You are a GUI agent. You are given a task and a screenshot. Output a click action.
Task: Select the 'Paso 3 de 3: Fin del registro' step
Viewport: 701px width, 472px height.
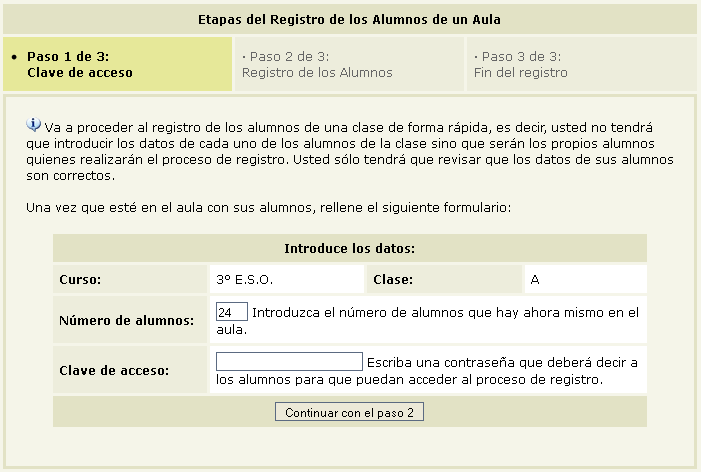(582, 64)
